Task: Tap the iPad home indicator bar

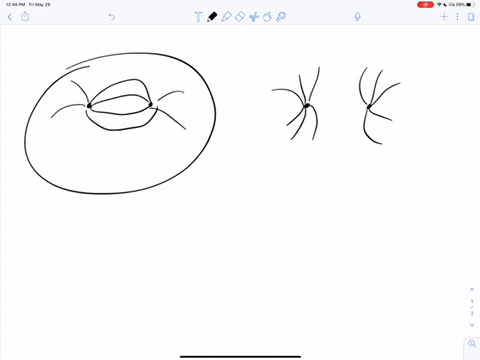Action: pyautogui.click(x=240, y=357)
